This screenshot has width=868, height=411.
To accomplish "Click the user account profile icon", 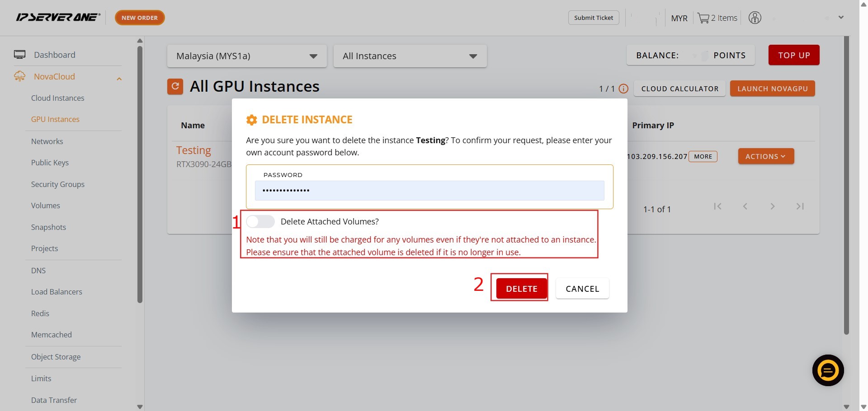I will click(x=755, y=18).
